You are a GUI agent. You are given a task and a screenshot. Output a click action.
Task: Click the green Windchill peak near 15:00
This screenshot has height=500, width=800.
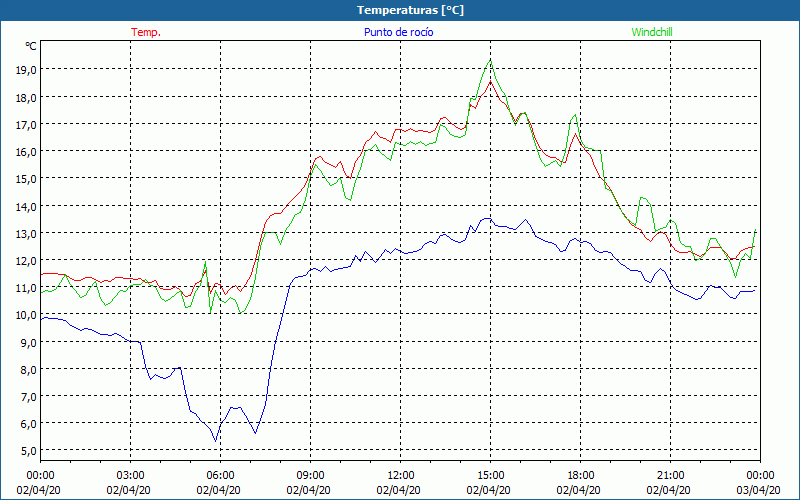(x=490, y=60)
